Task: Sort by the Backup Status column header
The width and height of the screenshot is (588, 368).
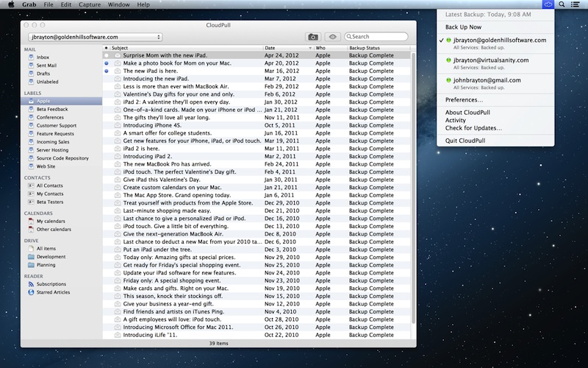Action: (375, 48)
